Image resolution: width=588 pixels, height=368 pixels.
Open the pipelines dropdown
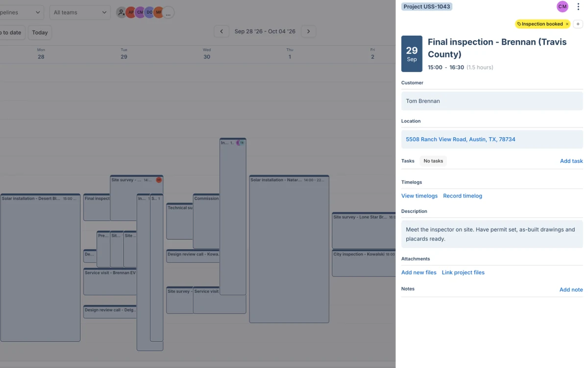(22, 12)
